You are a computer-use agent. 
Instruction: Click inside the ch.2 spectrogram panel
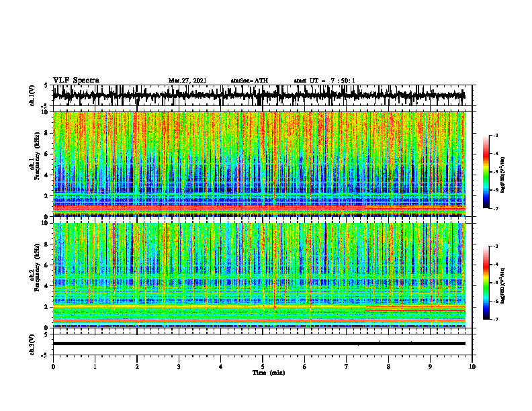point(259,275)
